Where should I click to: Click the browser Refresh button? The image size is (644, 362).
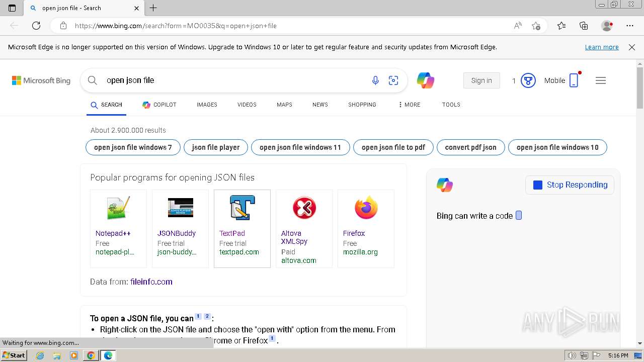(36, 26)
